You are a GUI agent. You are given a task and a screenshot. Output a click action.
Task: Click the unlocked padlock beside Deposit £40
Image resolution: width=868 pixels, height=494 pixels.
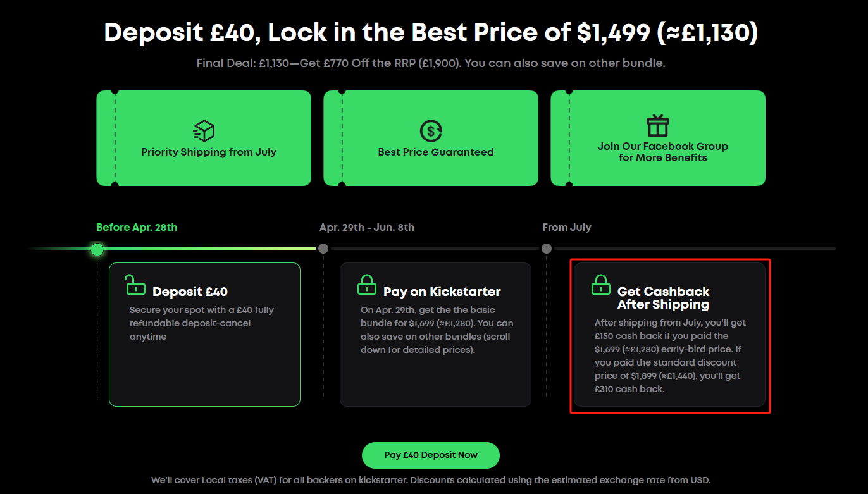pos(135,285)
